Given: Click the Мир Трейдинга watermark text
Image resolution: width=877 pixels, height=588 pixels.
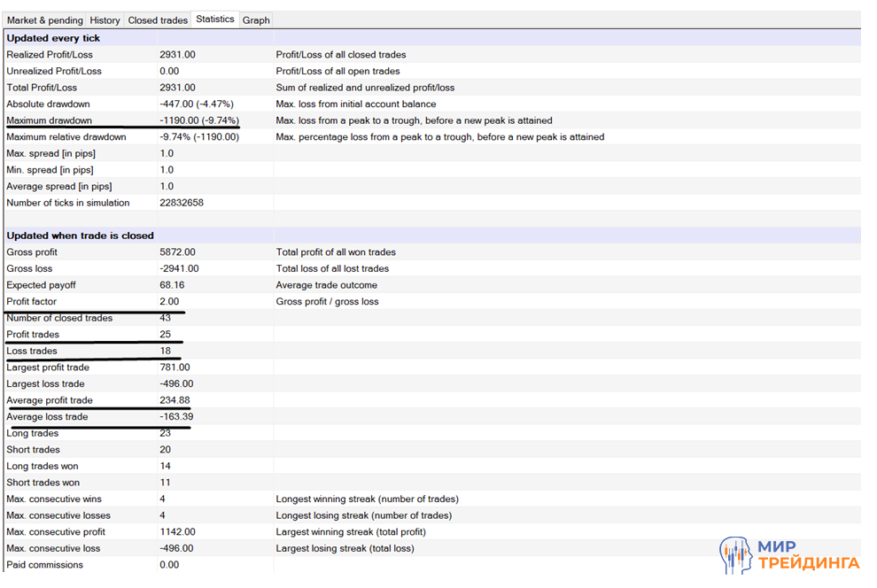Looking at the screenshot, I should pyautogui.click(x=808, y=554).
